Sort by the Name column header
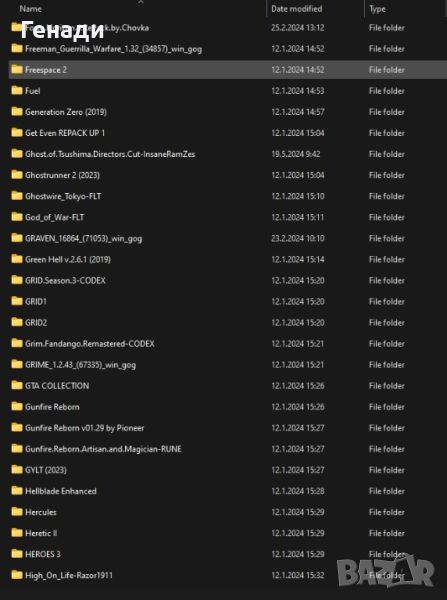The width and height of the screenshot is (447, 600). coord(31,8)
